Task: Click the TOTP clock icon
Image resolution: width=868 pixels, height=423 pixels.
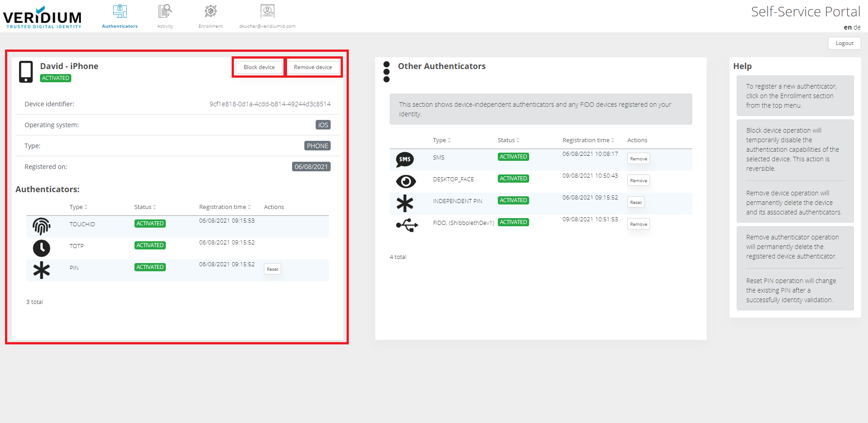Action: (x=41, y=248)
